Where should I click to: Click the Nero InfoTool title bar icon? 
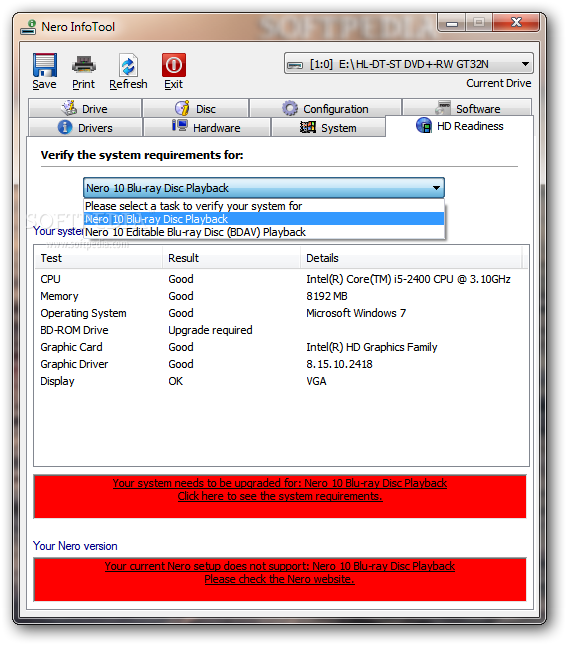[28, 27]
